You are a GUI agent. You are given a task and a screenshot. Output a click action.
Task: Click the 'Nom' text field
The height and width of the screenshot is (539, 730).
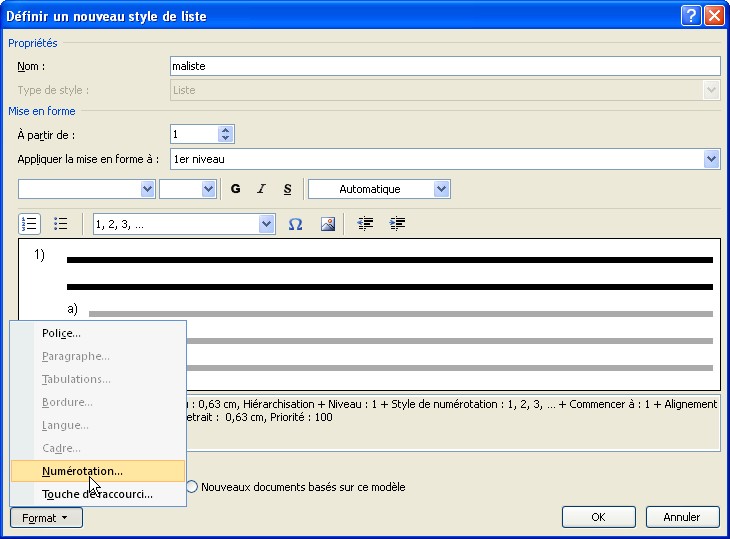(445, 67)
